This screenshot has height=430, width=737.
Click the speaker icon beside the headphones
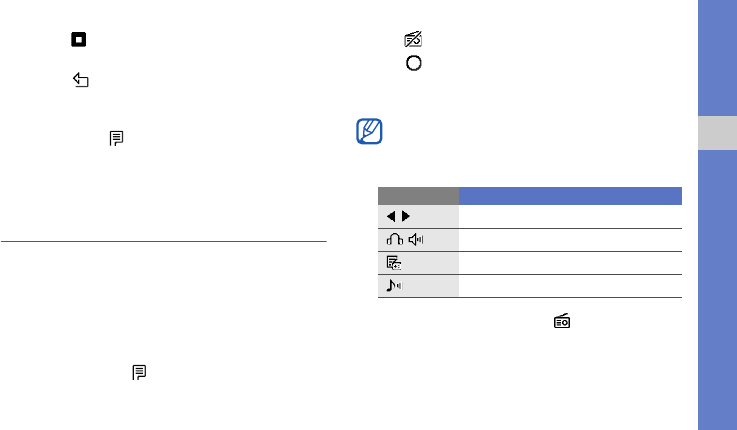coord(416,240)
